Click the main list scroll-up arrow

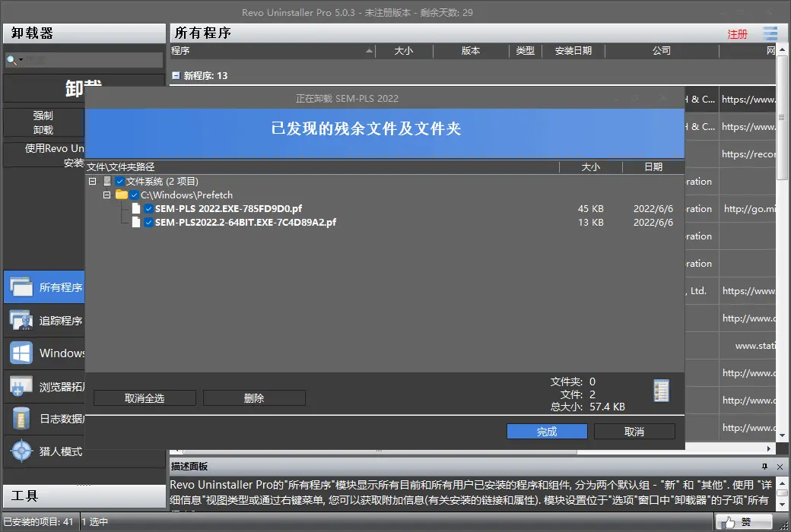pyautogui.click(x=782, y=49)
